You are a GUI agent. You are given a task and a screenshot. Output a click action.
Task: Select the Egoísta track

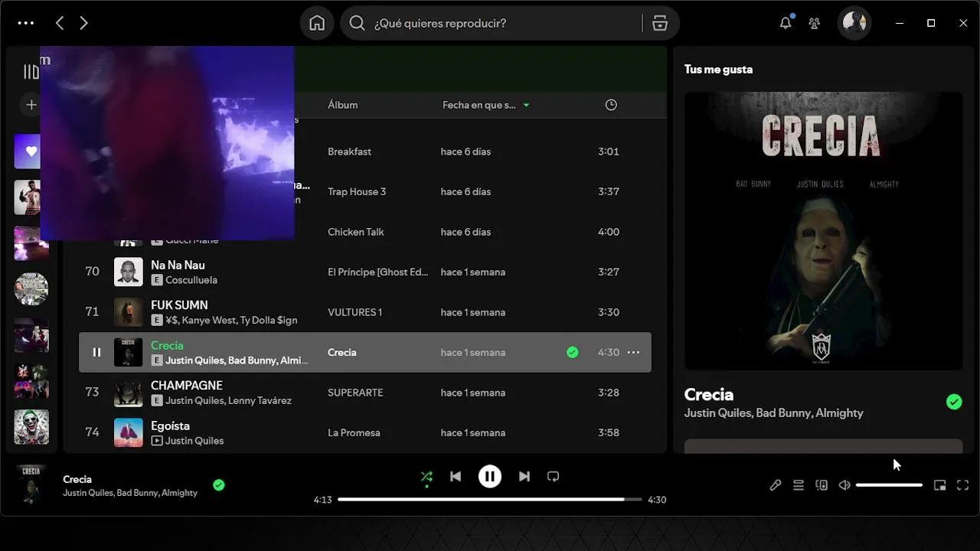170,425
